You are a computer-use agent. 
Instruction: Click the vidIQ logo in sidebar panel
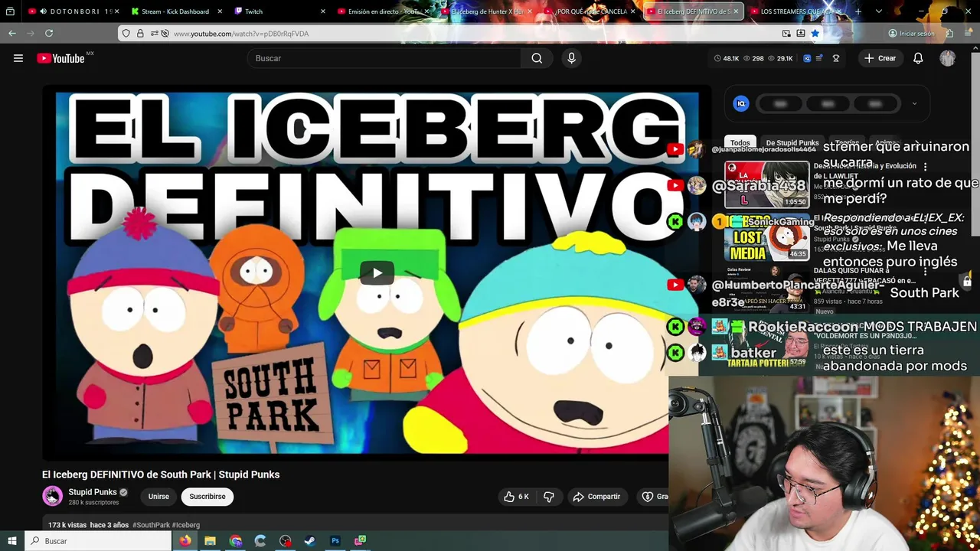(x=740, y=104)
